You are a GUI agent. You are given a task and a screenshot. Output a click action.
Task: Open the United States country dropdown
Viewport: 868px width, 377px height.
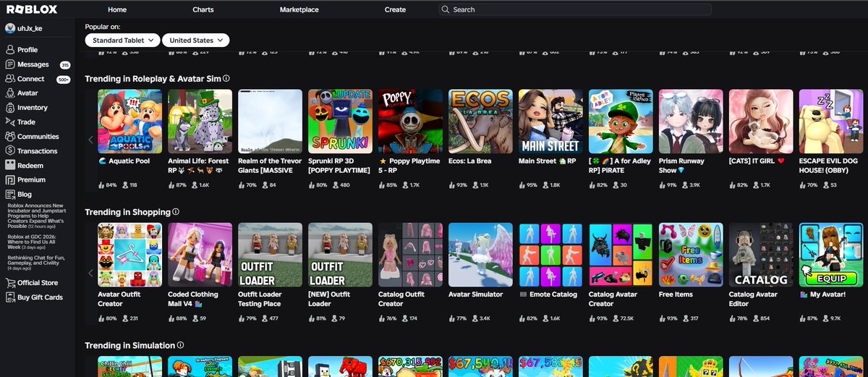click(196, 41)
